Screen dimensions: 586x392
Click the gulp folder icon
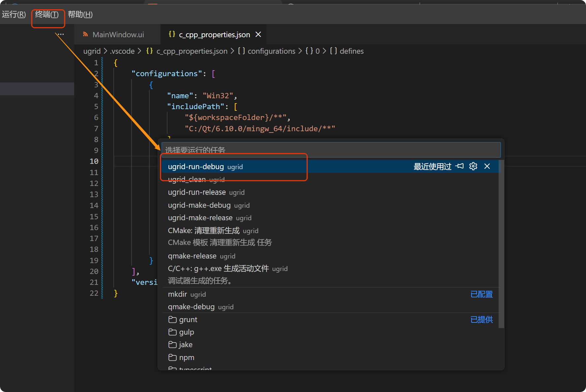172,332
